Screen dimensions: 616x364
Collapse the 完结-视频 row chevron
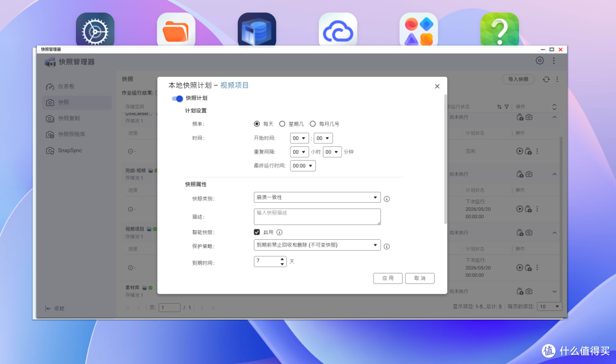(x=554, y=174)
